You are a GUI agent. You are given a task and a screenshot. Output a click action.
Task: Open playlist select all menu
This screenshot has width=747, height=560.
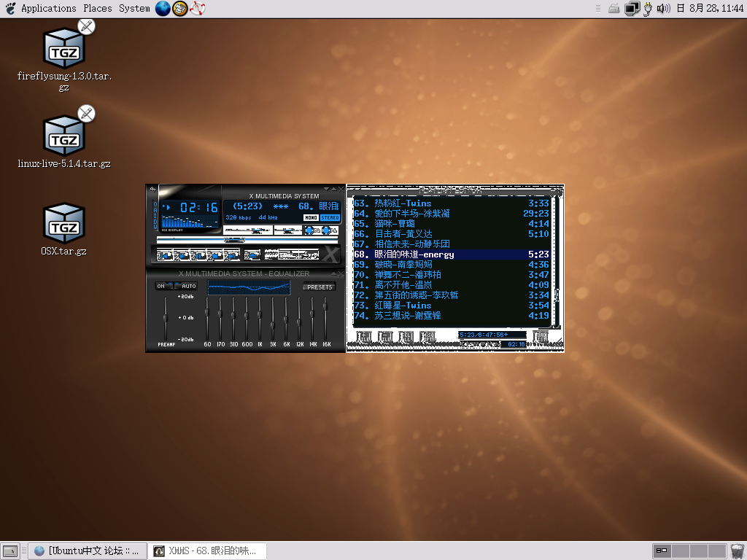[x=406, y=337]
